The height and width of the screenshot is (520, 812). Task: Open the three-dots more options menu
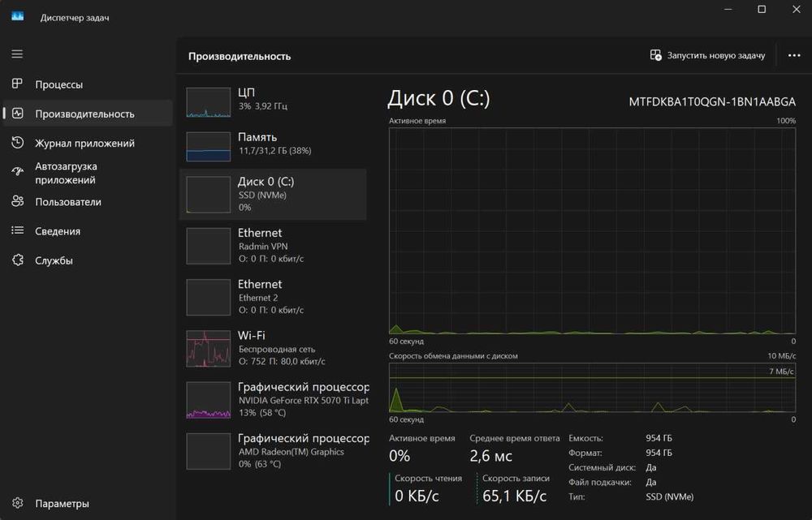794,55
